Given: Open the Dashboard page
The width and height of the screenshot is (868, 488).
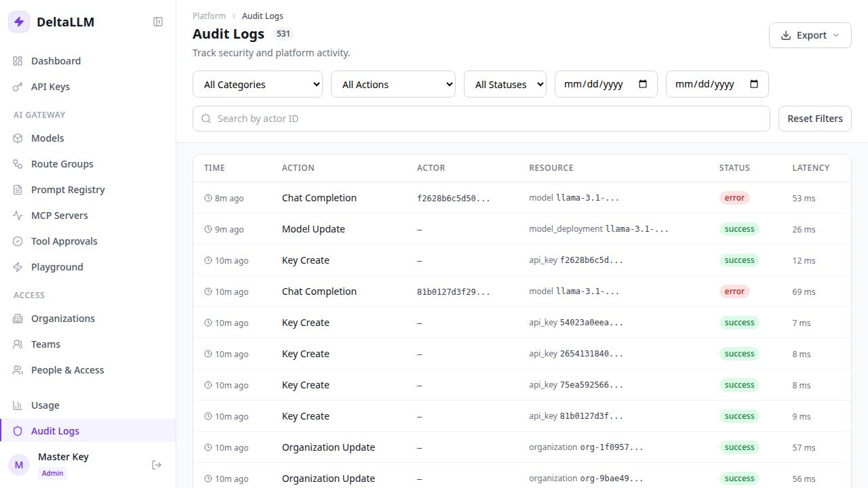Looking at the screenshot, I should pyautogui.click(x=88, y=61).
